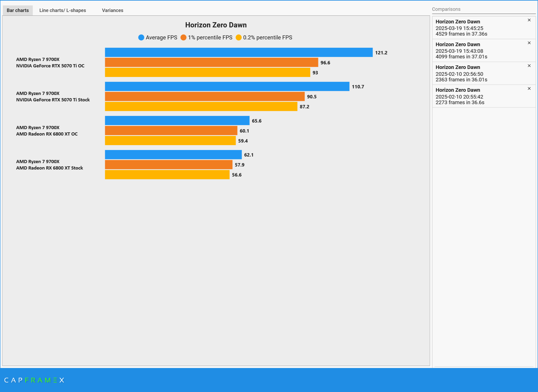Remove the 20:55:42 comparison record
538x392 pixels.
click(x=529, y=89)
